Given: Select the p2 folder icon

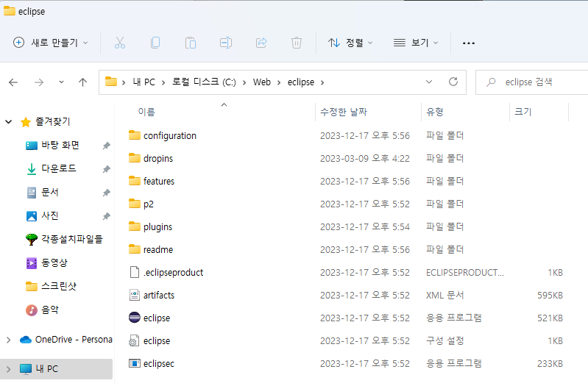Looking at the screenshot, I should pyautogui.click(x=134, y=204).
